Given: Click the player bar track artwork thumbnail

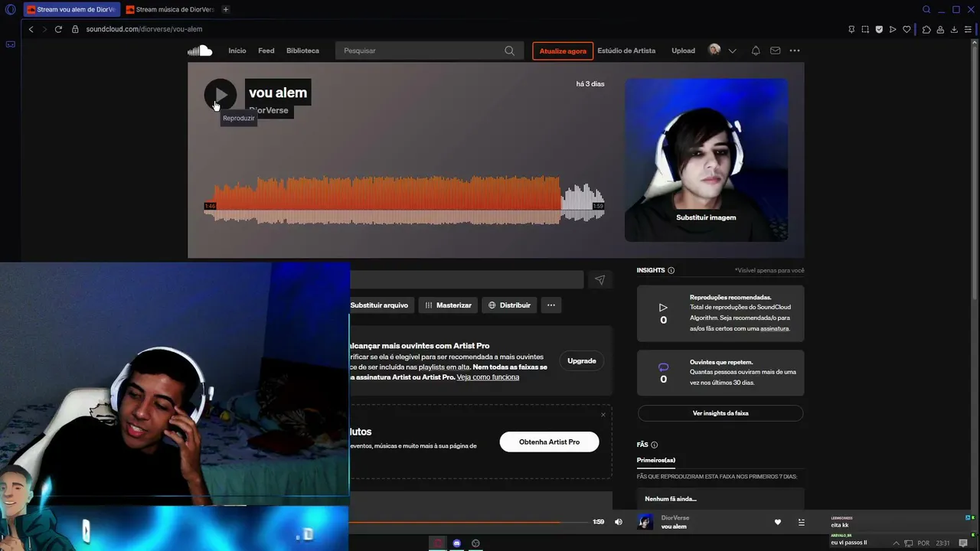Looking at the screenshot, I should point(645,522).
